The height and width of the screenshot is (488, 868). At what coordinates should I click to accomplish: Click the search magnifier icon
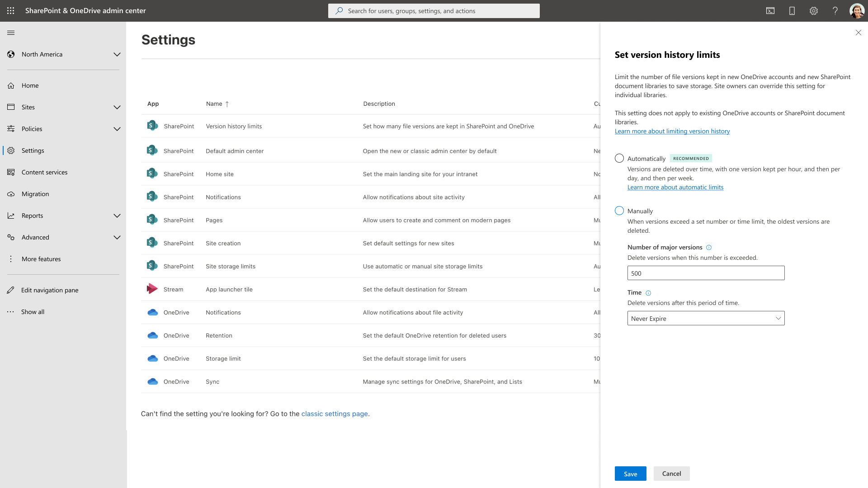coord(339,11)
